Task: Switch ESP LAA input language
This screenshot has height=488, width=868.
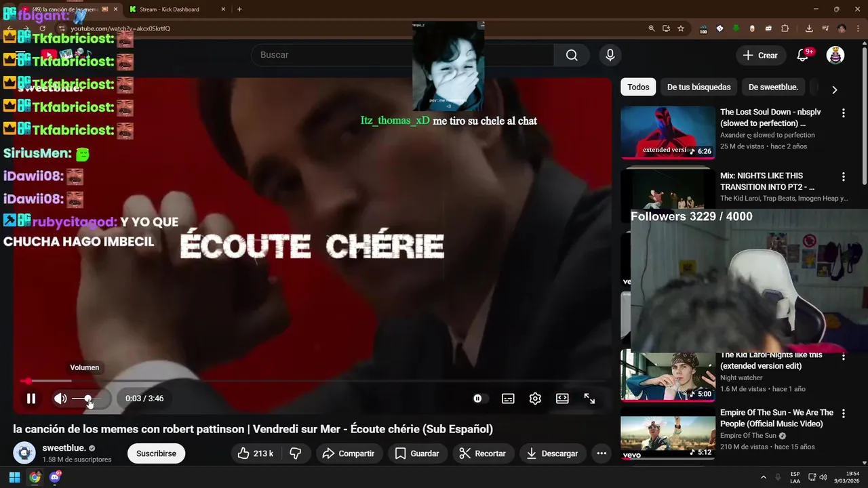Action: pos(795,477)
